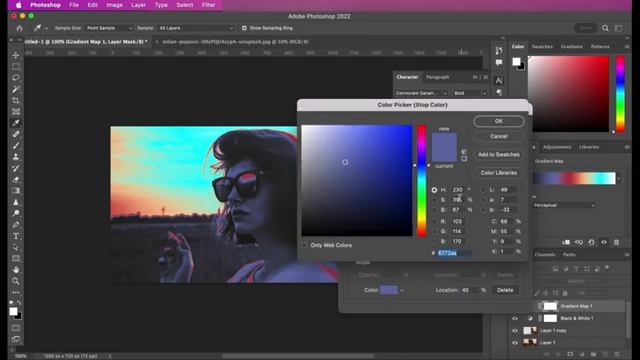Screen dimensions: 640x360
Task: Select the Spot Healing Brush tool
Action: 16,134
